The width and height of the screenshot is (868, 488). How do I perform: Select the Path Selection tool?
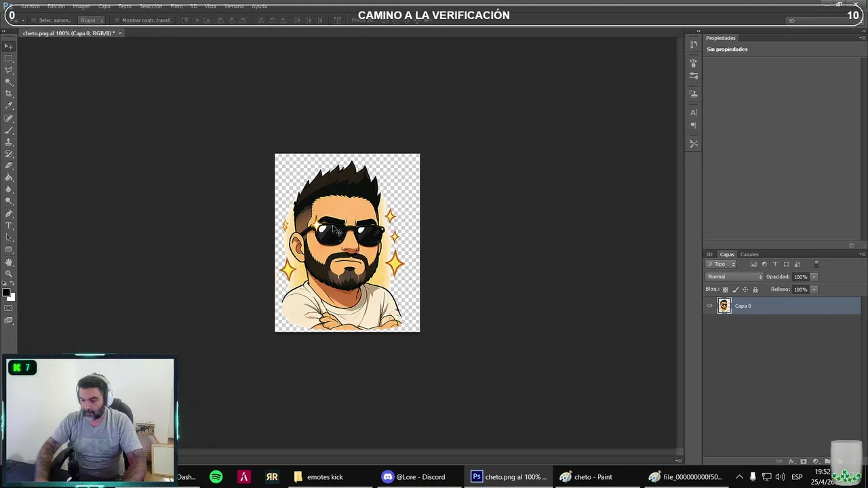pyautogui.click(x=9, y=237)
